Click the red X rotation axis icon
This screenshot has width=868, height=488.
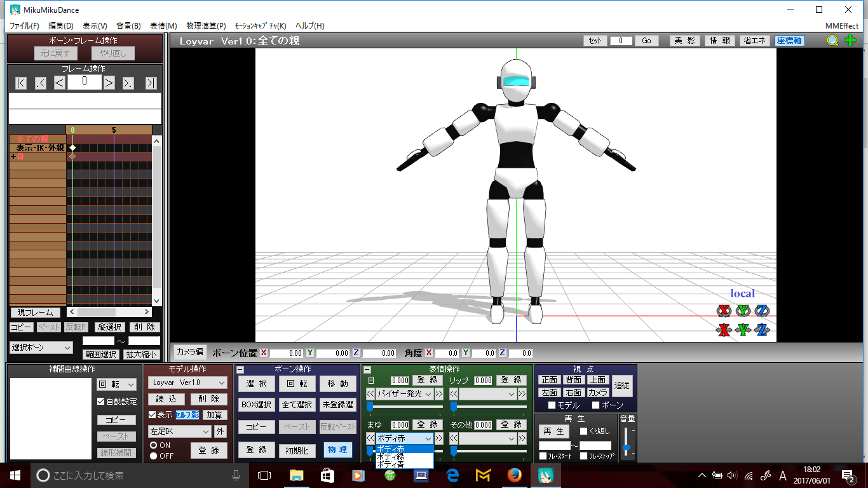tap(724, 311)
